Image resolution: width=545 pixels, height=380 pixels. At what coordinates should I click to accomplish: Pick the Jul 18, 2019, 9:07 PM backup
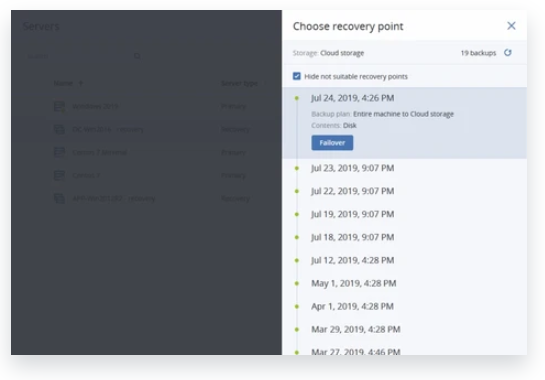point(352,237)
